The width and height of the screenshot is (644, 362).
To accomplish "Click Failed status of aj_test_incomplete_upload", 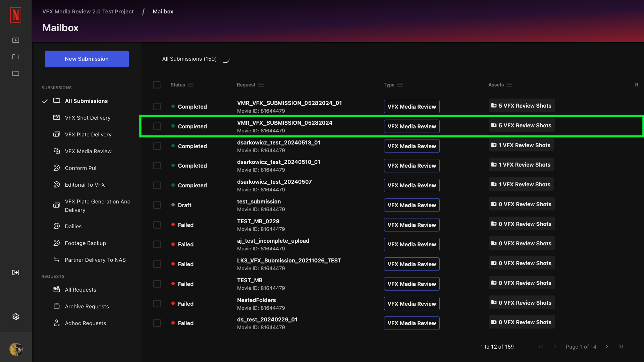I will click(x=182, y=244).
